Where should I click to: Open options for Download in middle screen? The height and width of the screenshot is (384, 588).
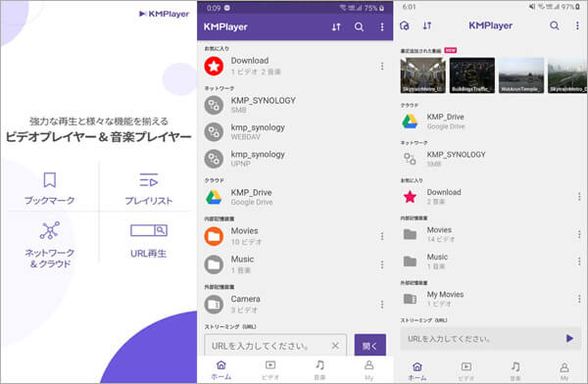pyautogui.click(x=382, y=67)
